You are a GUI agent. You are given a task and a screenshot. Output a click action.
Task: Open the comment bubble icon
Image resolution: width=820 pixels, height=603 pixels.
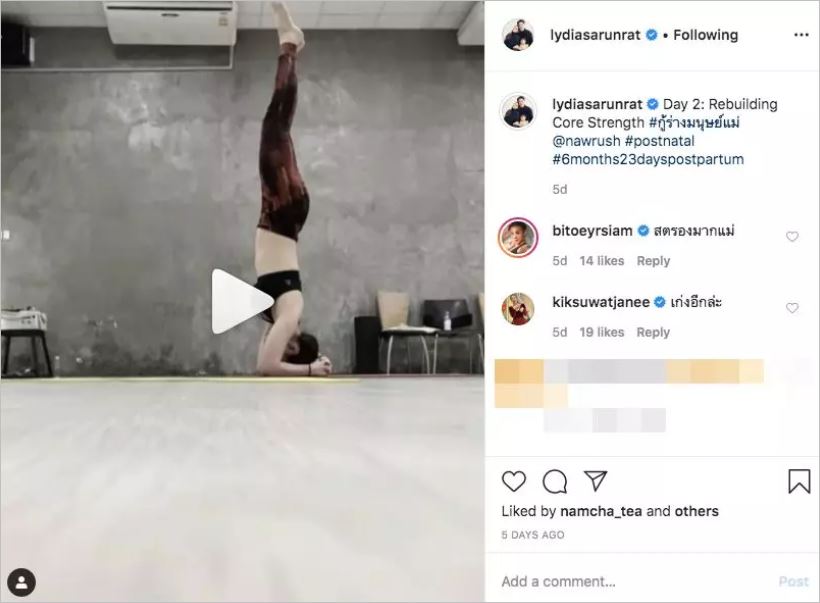point(555,482)
